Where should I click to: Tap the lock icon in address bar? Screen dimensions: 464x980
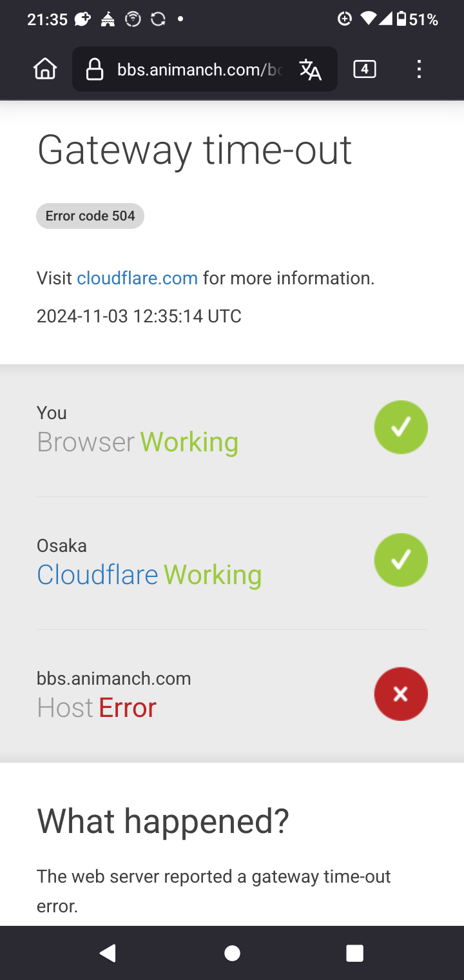click(x=95, y=70)
